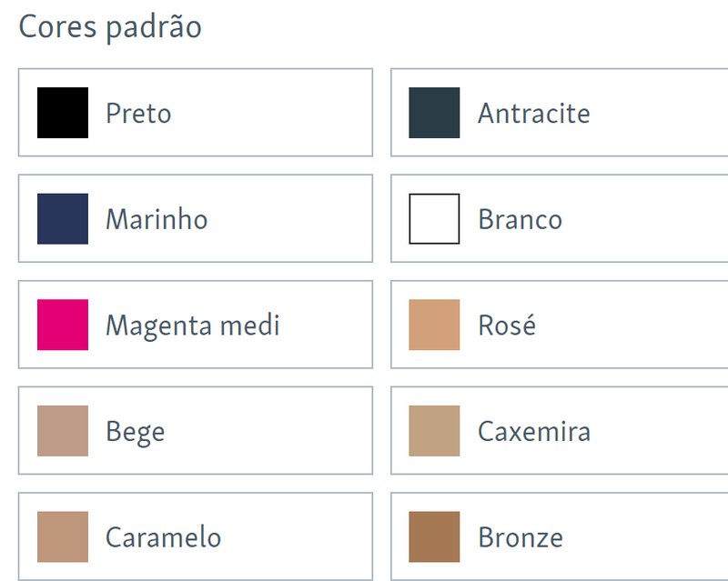Select the Bronze color swatch
Viewport: 728px width, 581px height.
[x=434, y=536]
